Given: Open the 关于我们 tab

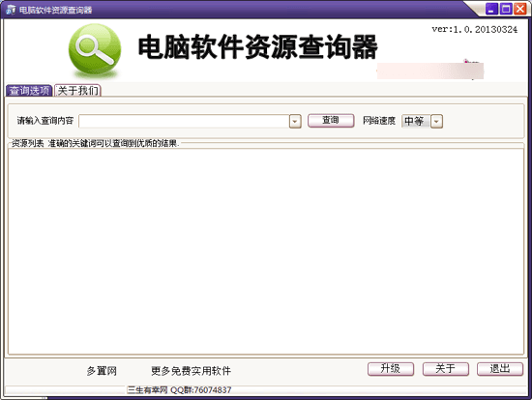Looking at the screenshot, I should (x=77, y=91).
